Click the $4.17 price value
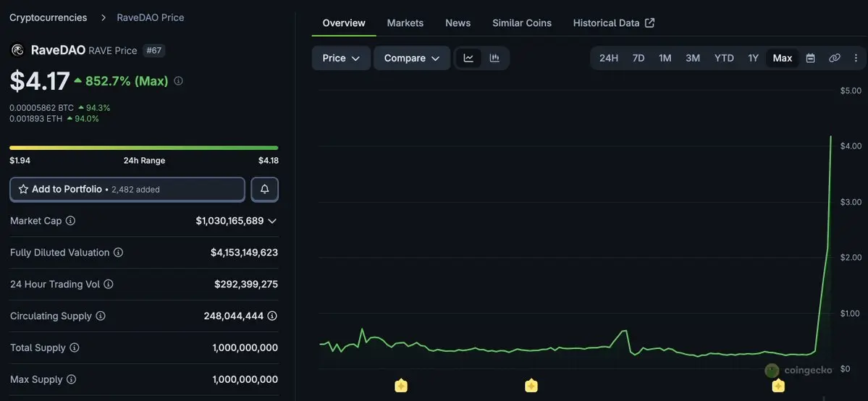Viewport: 868px width, 401px height. (40, 81)
